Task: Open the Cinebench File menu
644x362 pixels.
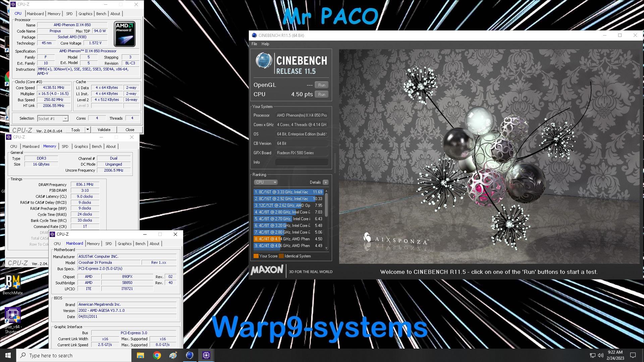Action: pyautogui.click(x=254, y=44)
